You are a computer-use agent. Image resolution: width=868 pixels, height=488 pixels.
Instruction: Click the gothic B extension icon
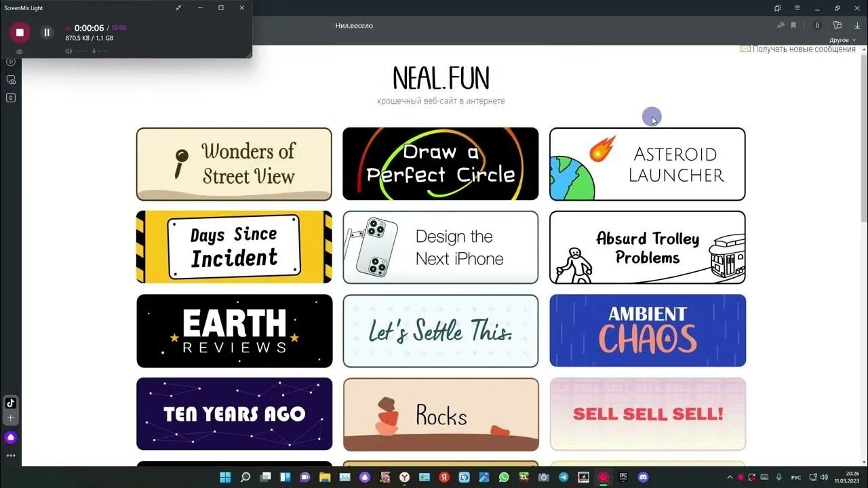click(817, 26)
